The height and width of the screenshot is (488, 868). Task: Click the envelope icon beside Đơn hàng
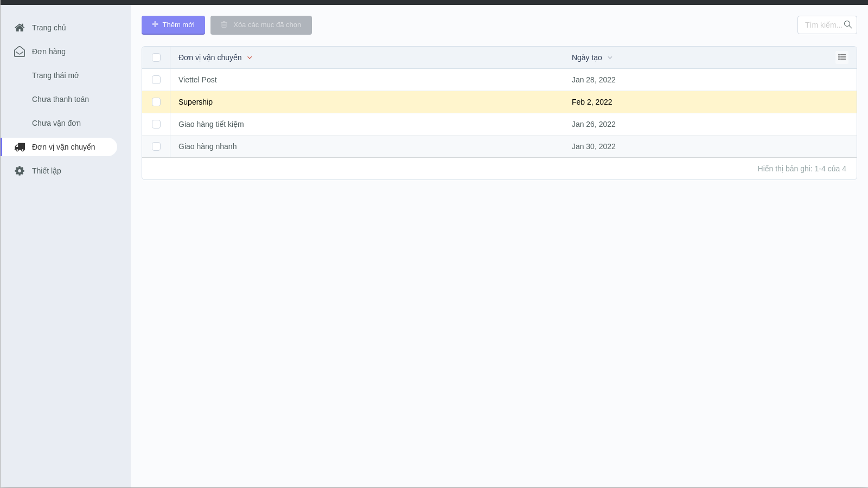click(x=20, y=52)
